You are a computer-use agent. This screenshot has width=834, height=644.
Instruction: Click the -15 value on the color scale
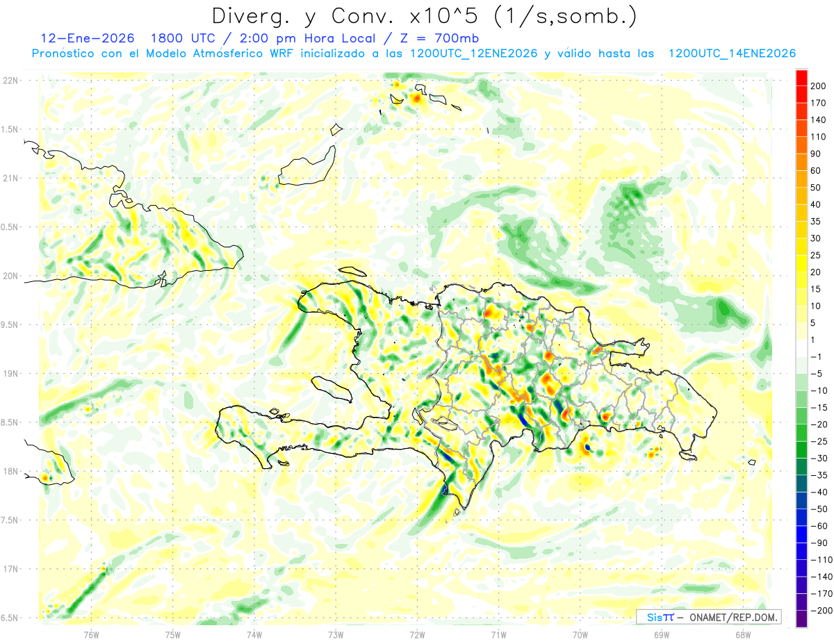click(x=819, y=407)
